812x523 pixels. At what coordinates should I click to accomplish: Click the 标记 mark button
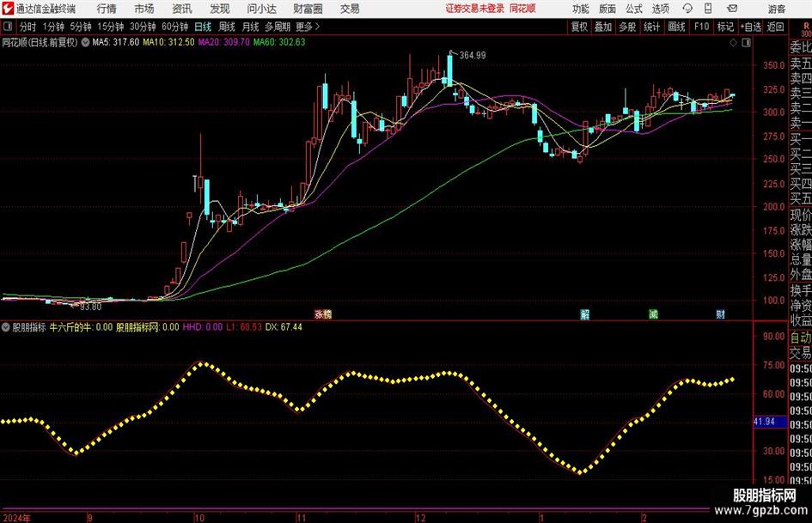(725, 27)
